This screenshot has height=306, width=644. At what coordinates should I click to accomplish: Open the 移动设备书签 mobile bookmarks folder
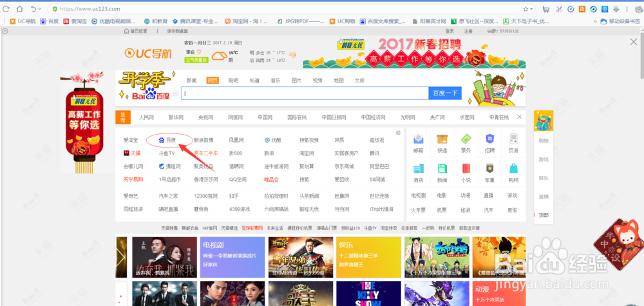[620, 21]
